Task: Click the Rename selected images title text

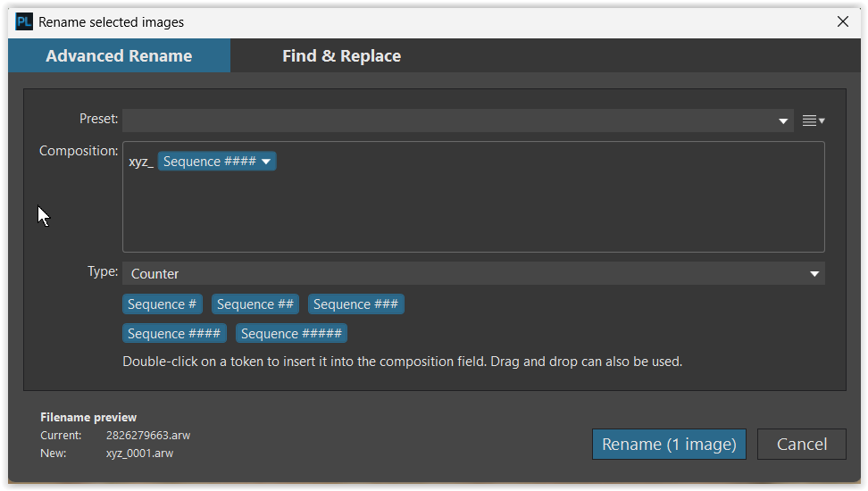Action: pos(112,22)
